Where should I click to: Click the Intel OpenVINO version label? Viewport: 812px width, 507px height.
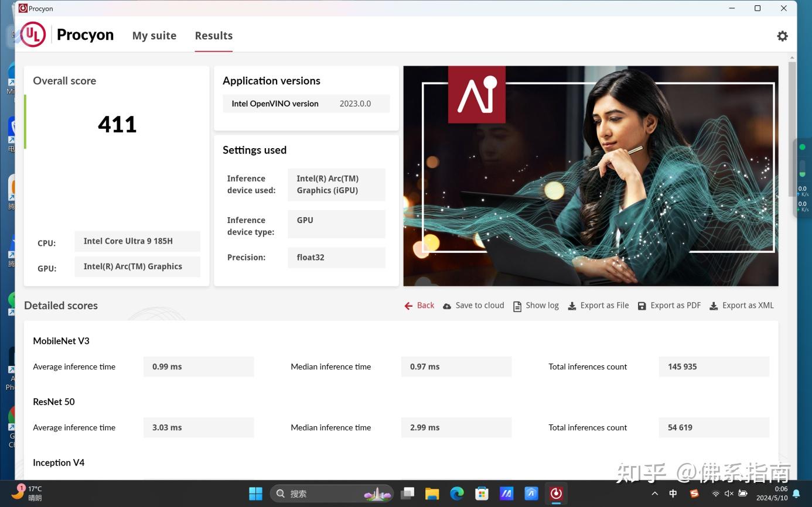(x=275, y=104)
